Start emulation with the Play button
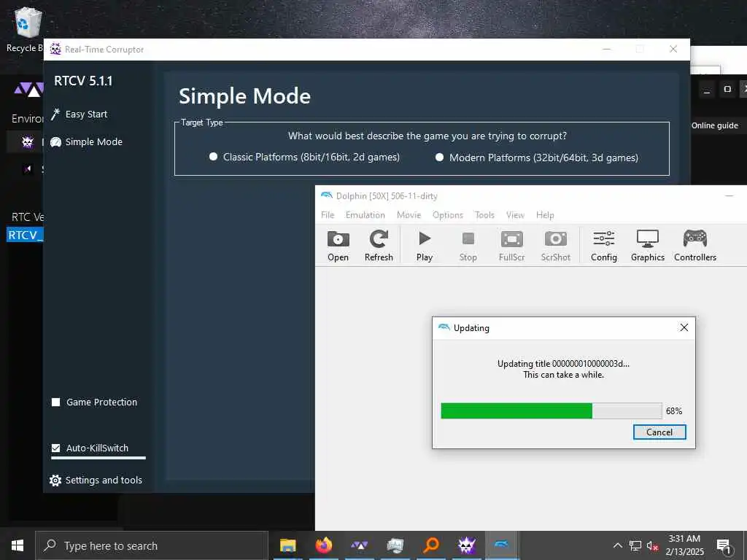The image size is (747, 560). pyautogui.click(x=424, y=245)
